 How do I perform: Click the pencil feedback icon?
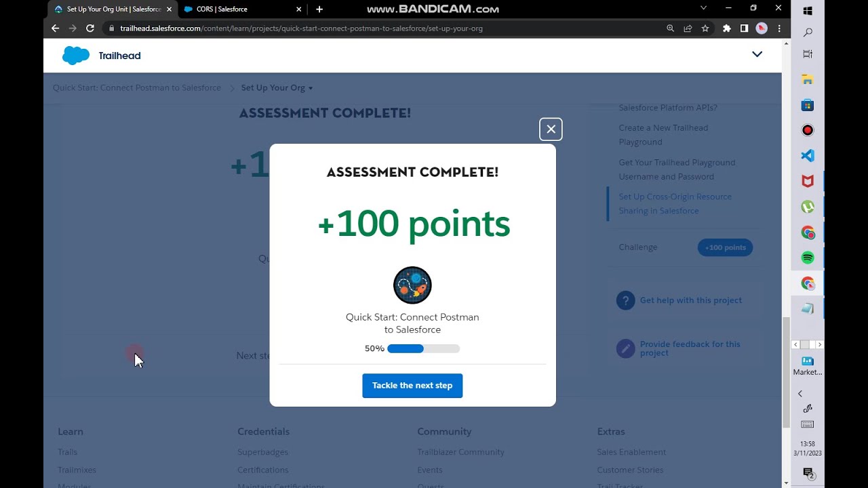(x=625, y=348)
